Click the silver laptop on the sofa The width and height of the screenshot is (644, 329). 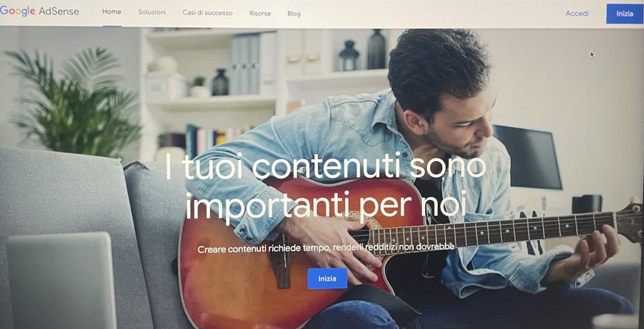point(62,281)
